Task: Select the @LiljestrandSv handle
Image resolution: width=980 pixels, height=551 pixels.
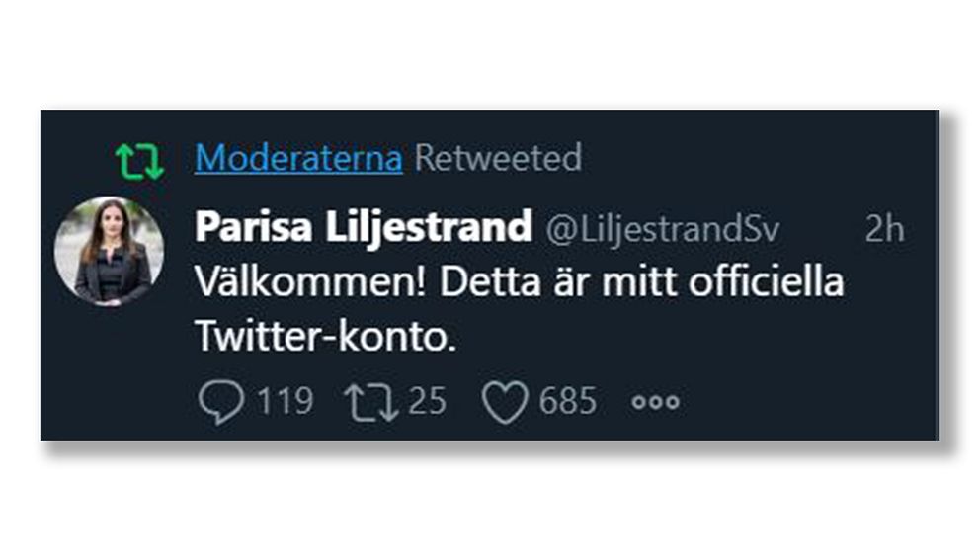Action: click(663, 229)
